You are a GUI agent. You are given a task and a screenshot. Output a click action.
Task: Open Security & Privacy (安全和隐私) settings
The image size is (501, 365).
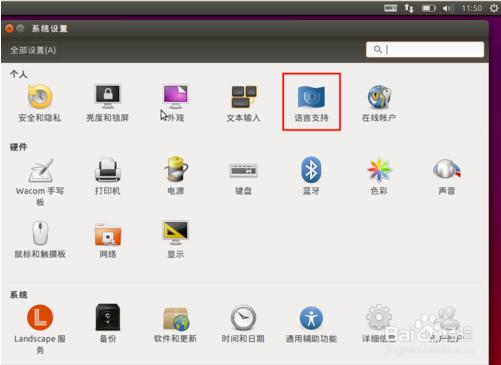[x=40, y=103]
